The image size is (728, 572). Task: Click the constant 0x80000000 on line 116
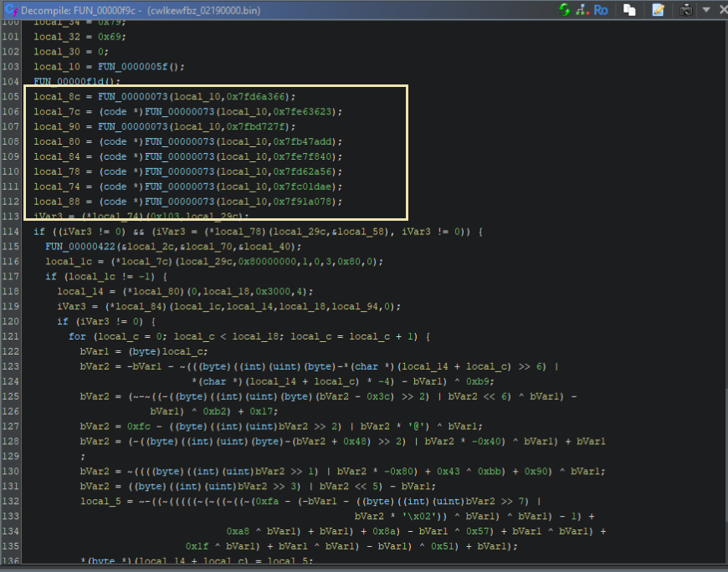(267, 261)
